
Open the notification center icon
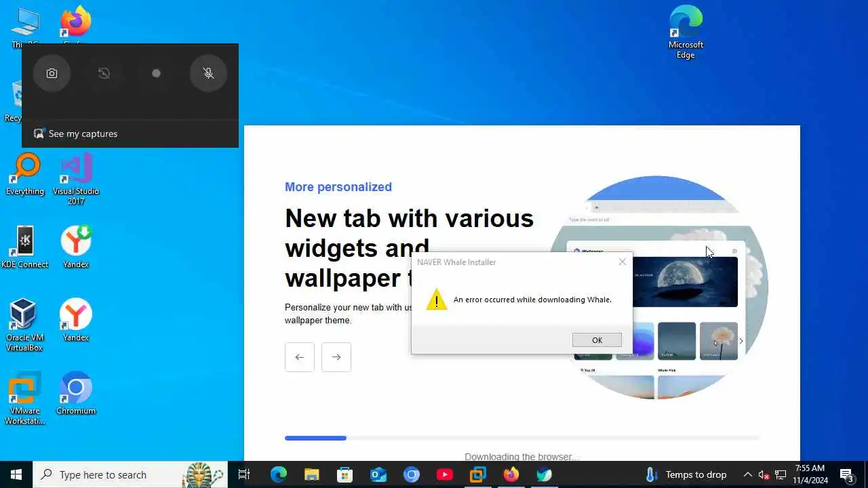847,474
